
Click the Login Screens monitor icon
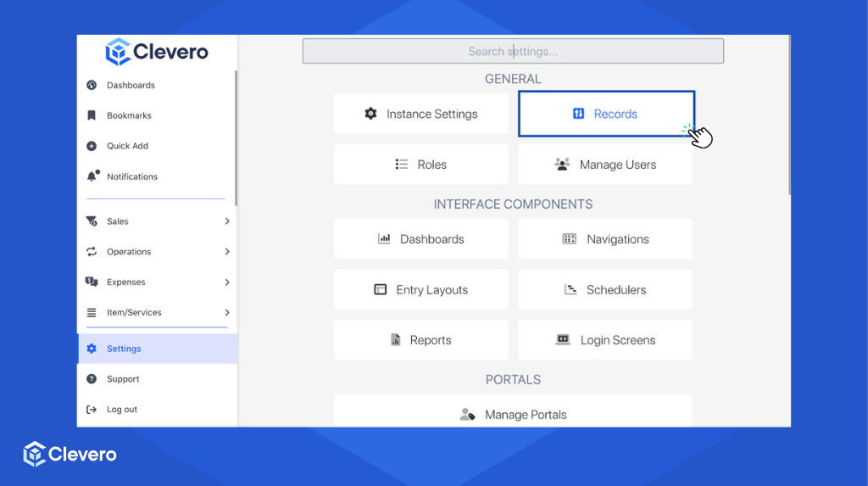563,339
